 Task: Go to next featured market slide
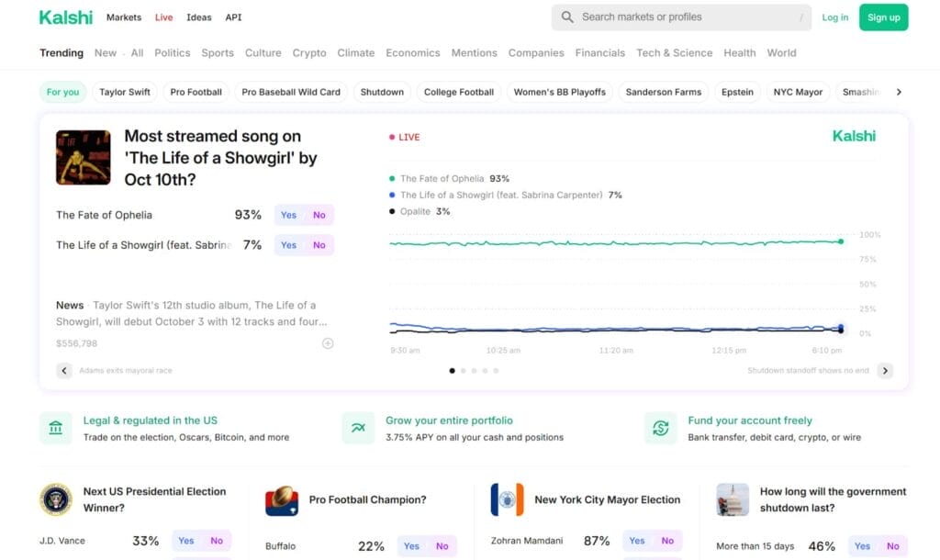[x=885, y=371]
